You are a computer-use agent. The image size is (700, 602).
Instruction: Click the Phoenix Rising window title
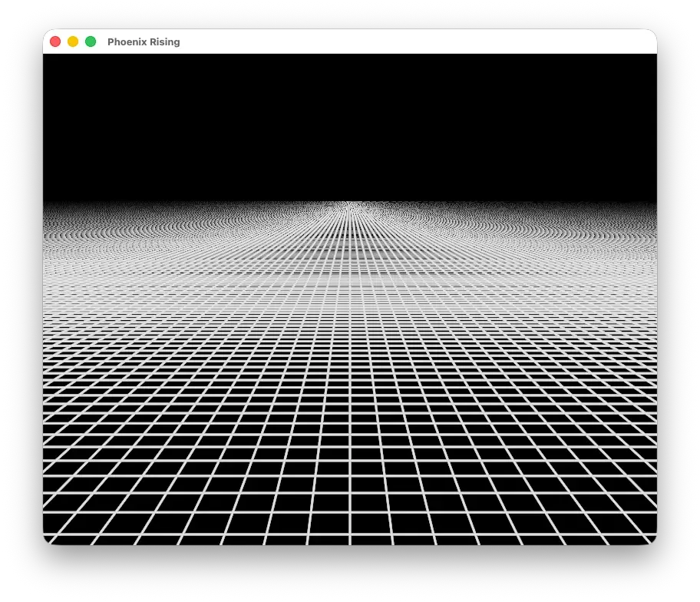(144, 42)
